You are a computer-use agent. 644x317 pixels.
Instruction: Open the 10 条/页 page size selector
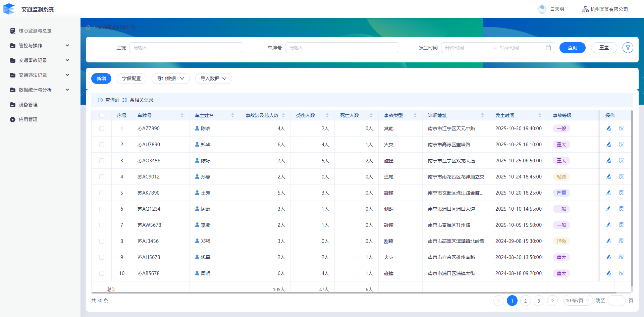[577, 301]
